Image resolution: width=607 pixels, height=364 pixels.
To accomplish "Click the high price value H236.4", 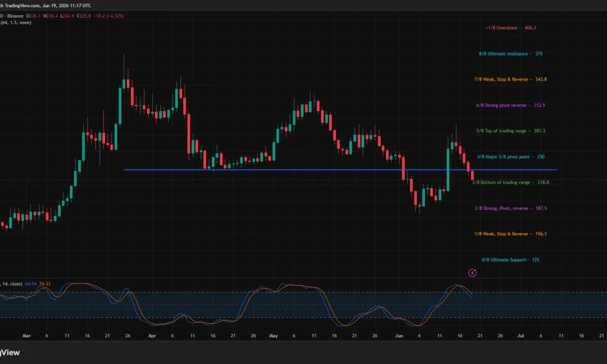I will 50,16.
